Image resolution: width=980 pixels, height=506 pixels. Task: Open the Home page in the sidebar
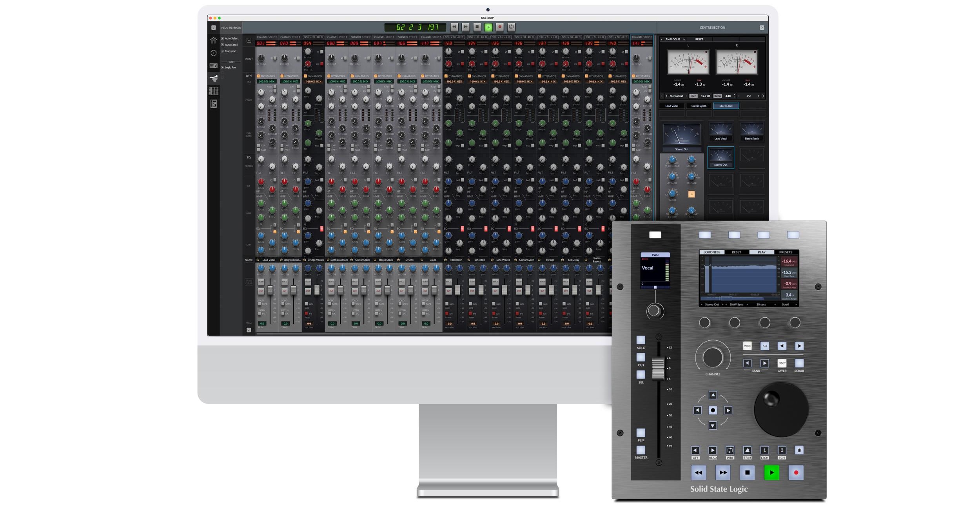point(214,40)
